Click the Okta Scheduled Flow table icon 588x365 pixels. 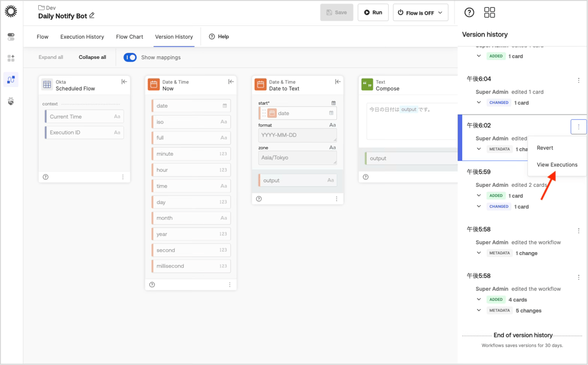point(47,85)
